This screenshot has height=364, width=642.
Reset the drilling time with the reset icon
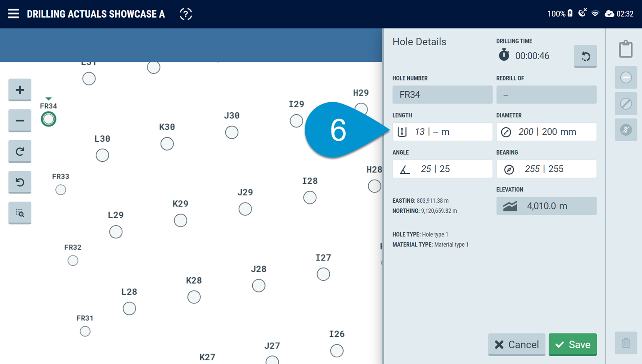[x=585, y=56]
